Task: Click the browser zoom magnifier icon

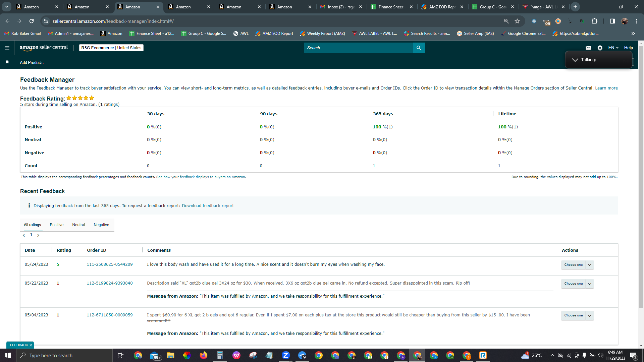Action: (x=506, y=21)
